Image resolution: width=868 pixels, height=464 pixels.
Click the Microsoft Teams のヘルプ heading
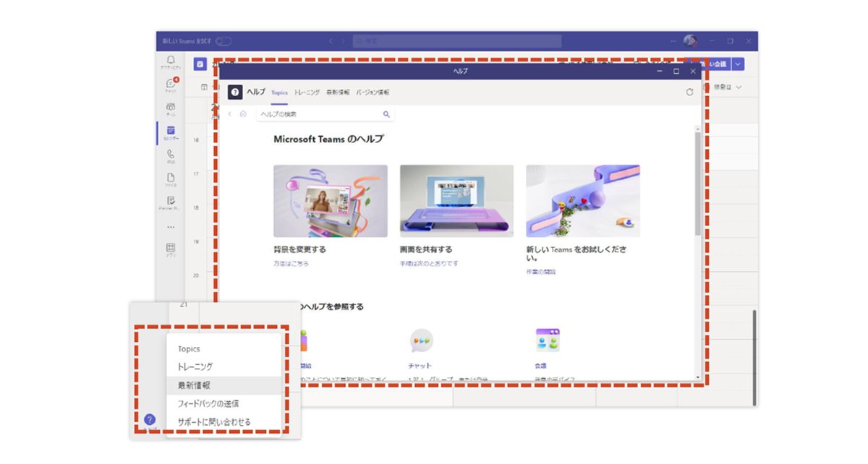pyautogui.click(x=328, y=139)
